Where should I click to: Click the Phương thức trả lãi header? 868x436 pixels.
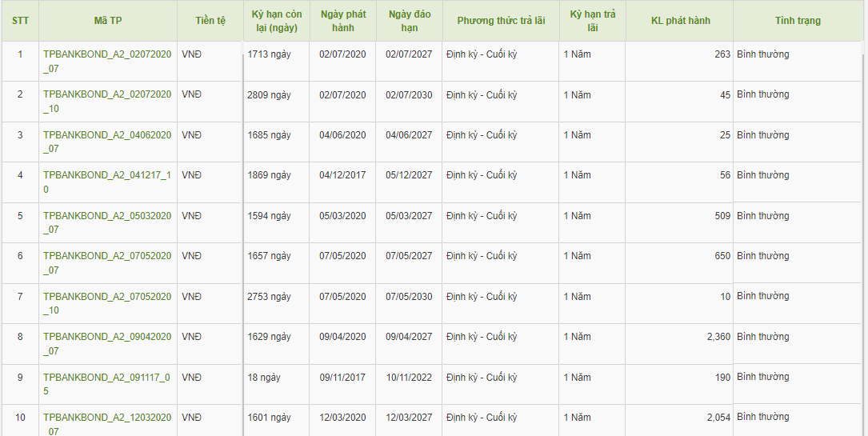click(x=501, y=21)
